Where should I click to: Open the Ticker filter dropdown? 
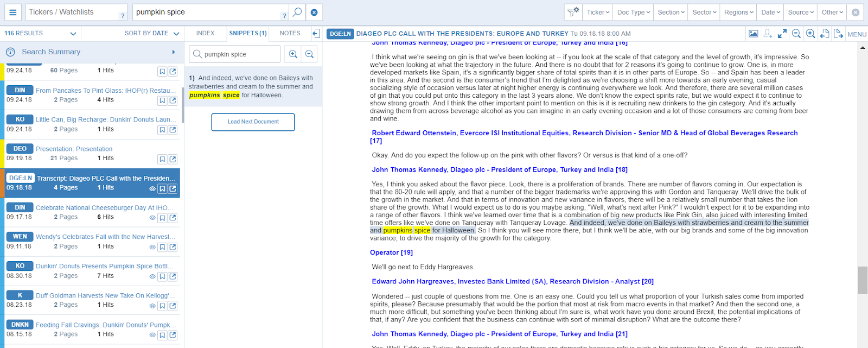tap(598, 12)
